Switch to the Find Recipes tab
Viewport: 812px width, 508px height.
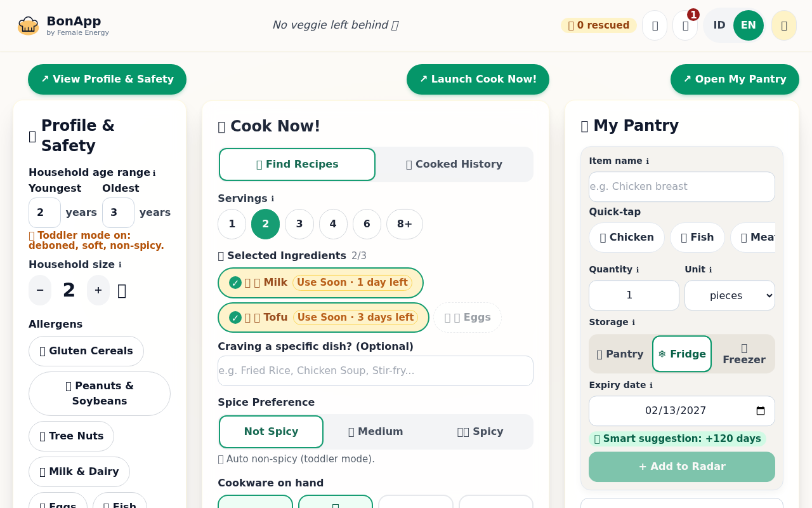[297, 164]
